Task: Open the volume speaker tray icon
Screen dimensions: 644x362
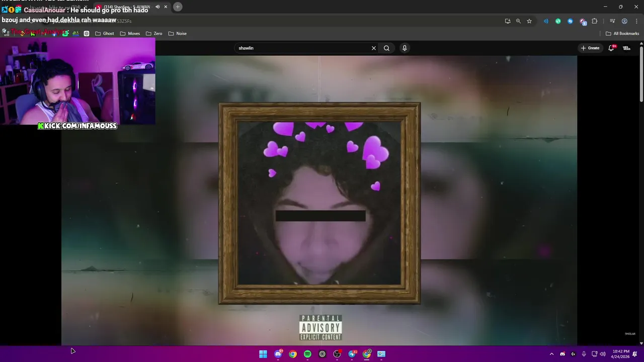Action: [603, 354]
